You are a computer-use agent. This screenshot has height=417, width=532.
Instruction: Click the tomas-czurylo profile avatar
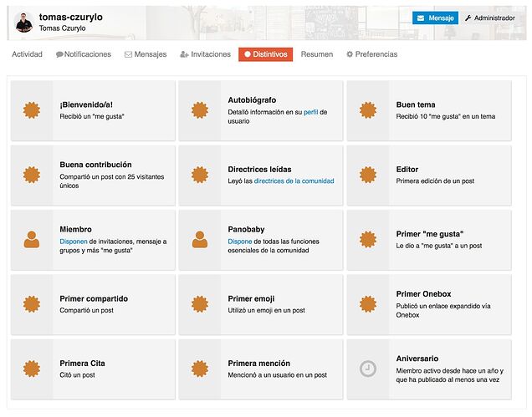23,23
